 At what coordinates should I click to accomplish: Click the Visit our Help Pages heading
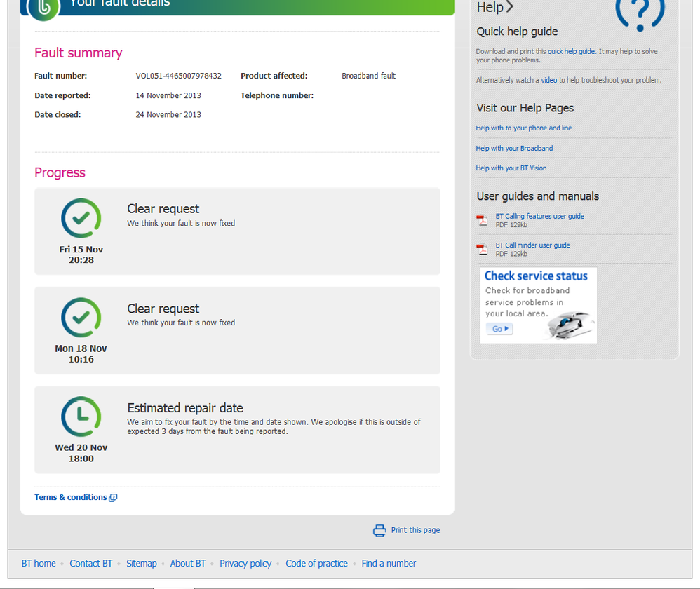click(x=525, y=108)
